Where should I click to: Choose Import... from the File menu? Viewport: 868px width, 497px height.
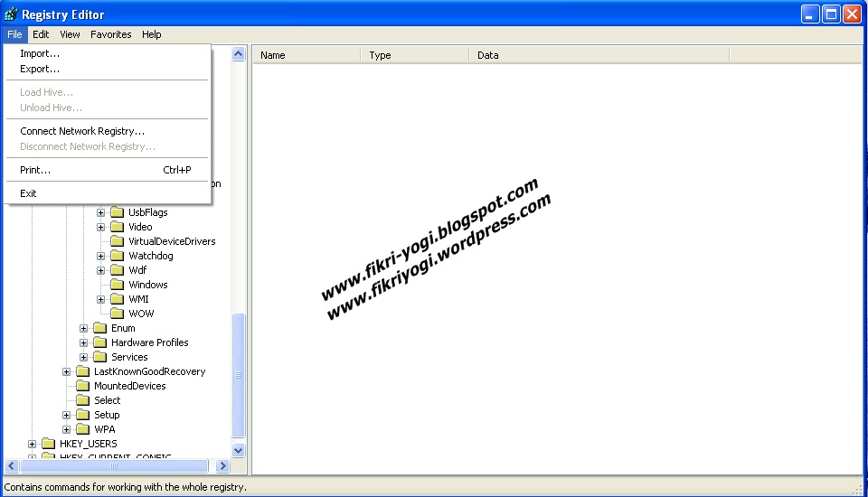click(x=107, y=53)
